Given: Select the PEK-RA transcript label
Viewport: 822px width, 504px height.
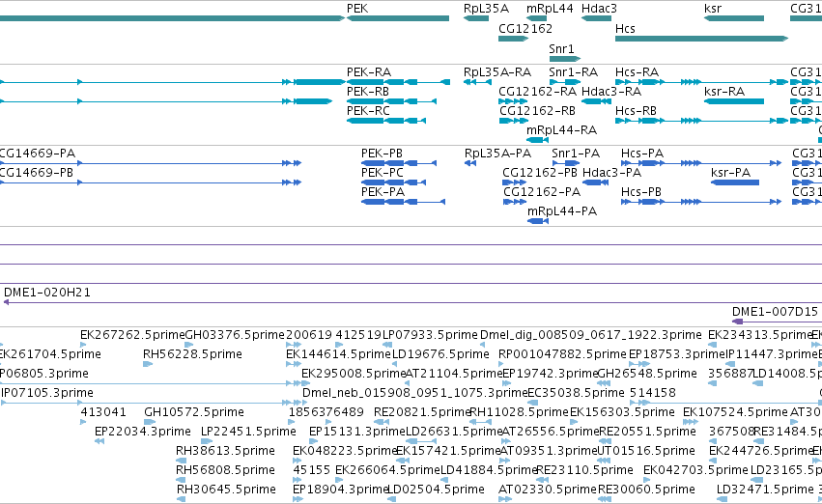Looking at the screenshot, I should pyautogui.click(x=369, y=71).
